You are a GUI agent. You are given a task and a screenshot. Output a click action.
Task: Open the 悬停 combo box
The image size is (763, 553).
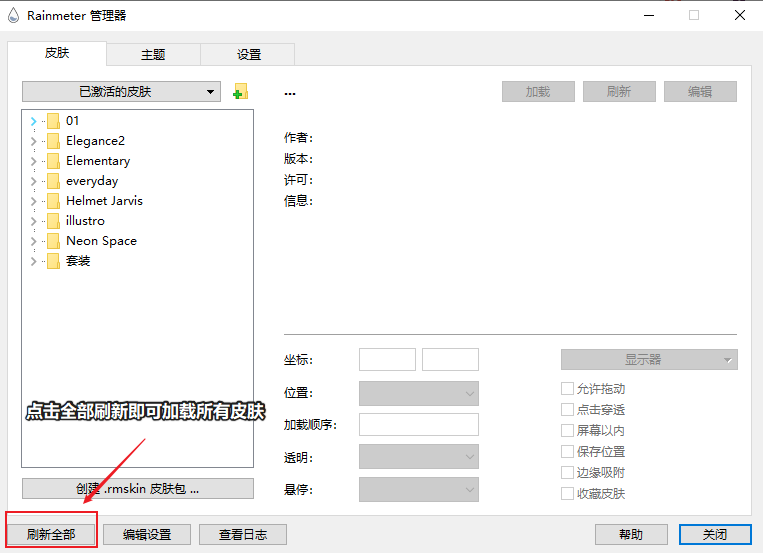419,489
